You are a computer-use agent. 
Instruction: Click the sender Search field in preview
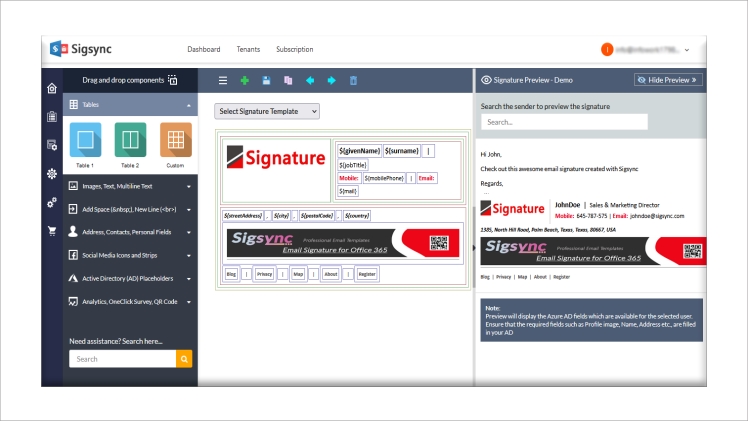564,122
